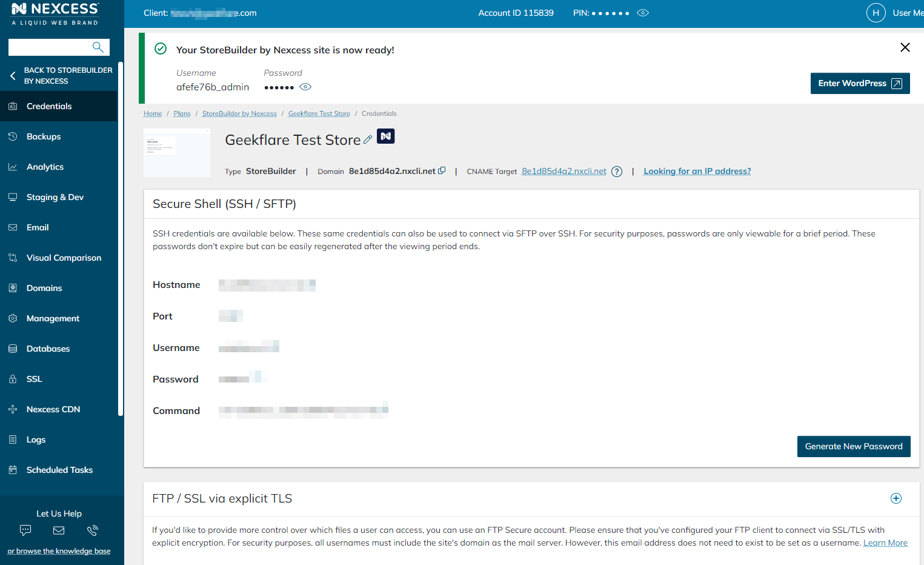Screen dimensions: 924x565
Task: Open live chat help icon
Action: pos(25,530)
